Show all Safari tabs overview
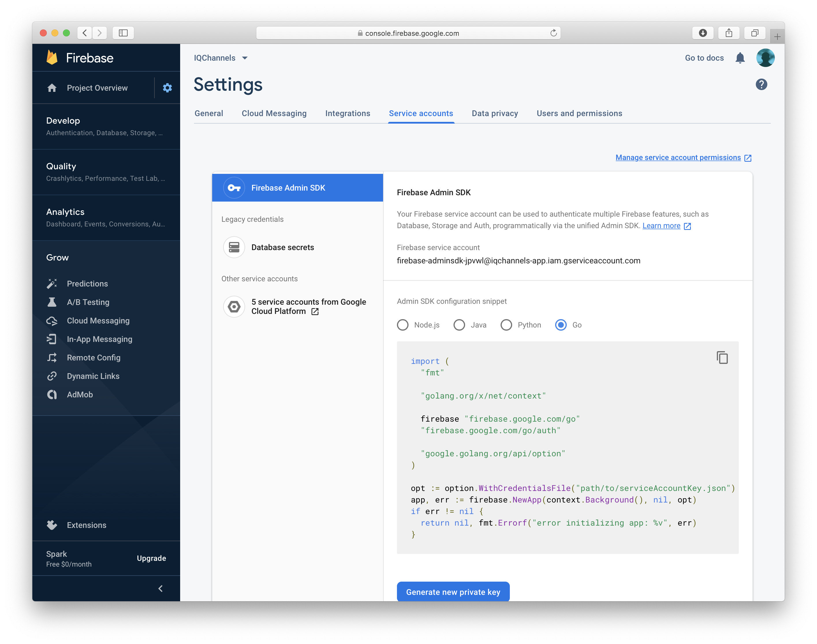The image size is (817, 644). tap(755, 33)
